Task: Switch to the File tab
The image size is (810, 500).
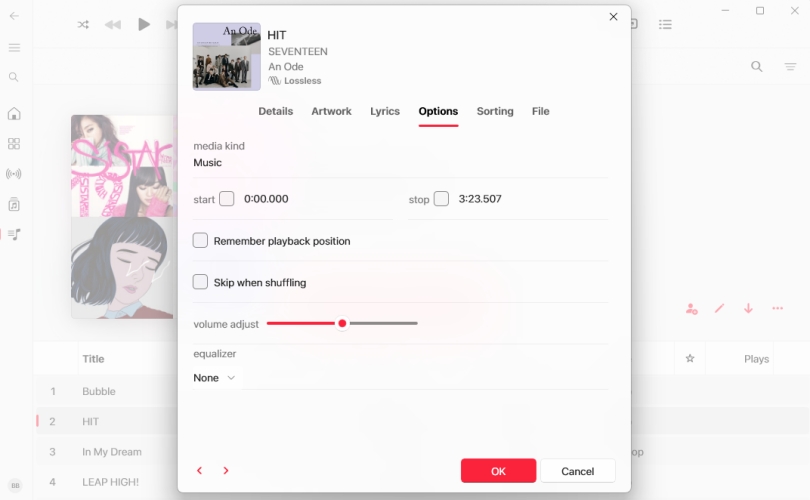Action: coord(540,111)
